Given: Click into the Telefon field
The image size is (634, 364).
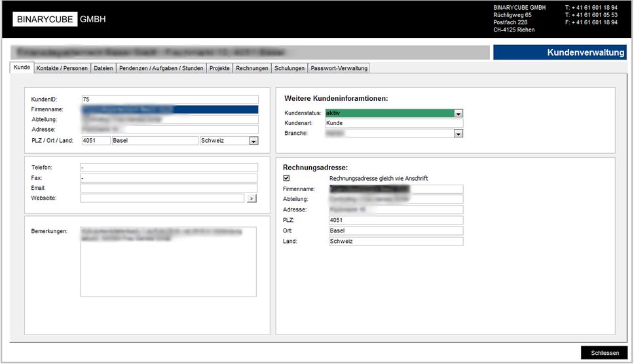Looking at the screenshot, I should pos(169,168).
